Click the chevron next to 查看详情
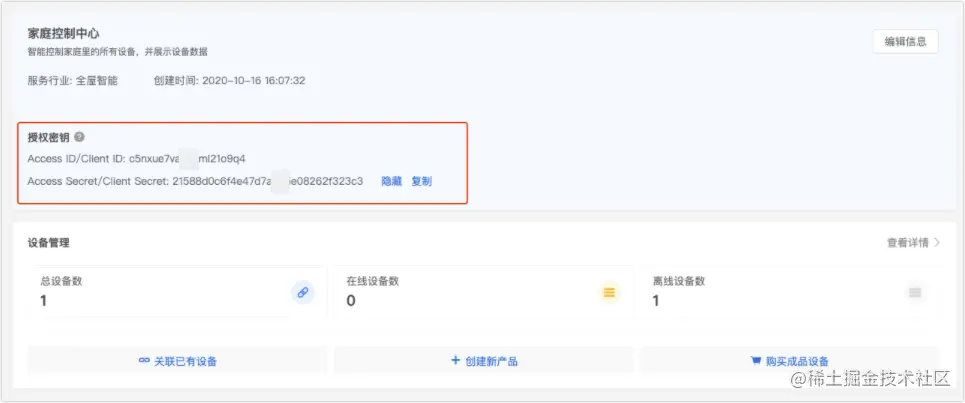 (937, 242)
